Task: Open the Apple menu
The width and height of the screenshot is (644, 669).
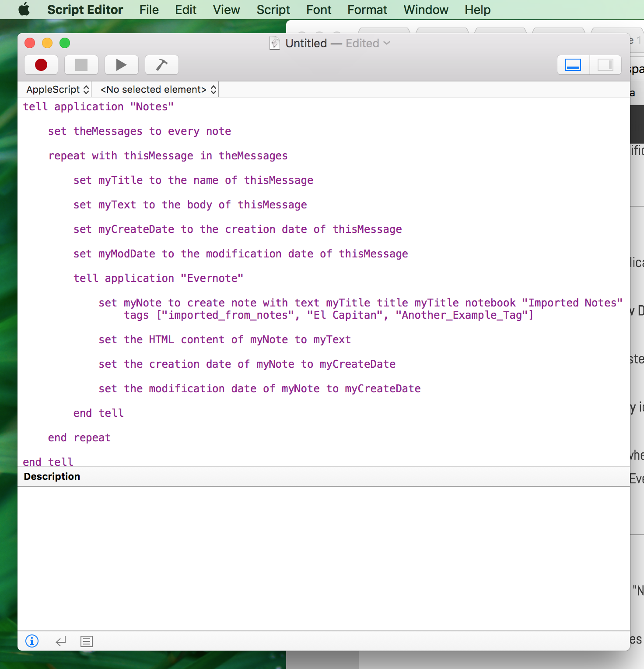Action: (x=24, y=9)
